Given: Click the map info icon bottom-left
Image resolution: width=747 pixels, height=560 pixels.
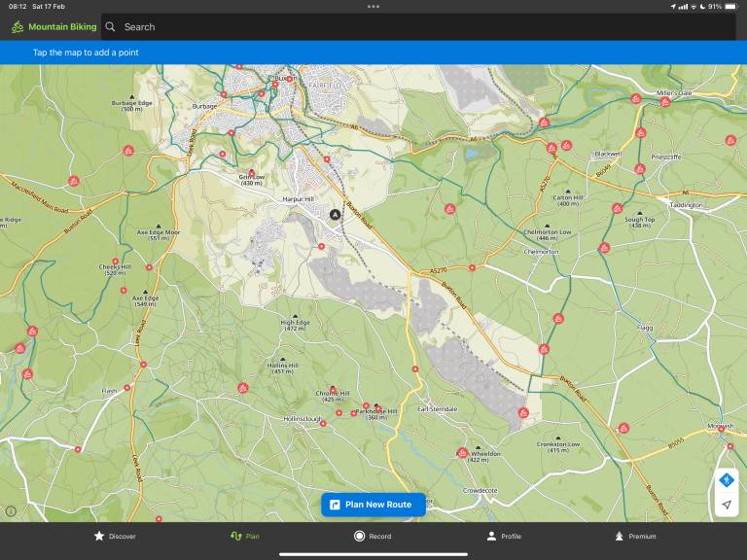Looking at the screenshot, I should [11, 510].
